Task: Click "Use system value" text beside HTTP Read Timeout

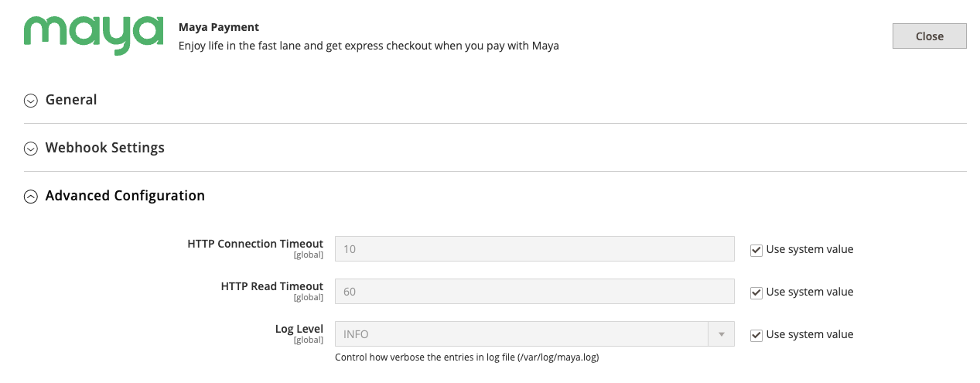Action: (x=810, y=292)
